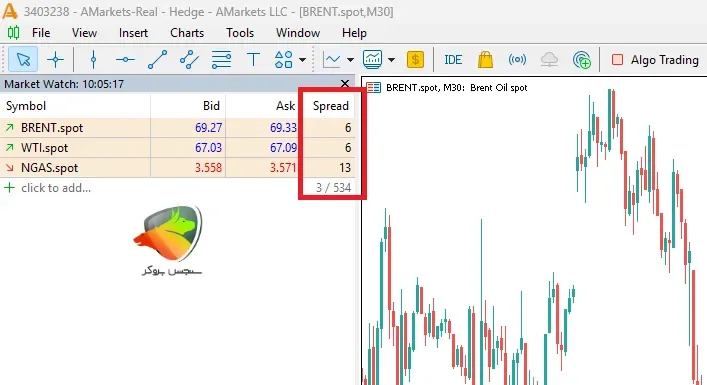This screenshot has height=385, width=707.
Task: Expand the shapes objects dropdown arrow
Action: [x=303, y=60]
